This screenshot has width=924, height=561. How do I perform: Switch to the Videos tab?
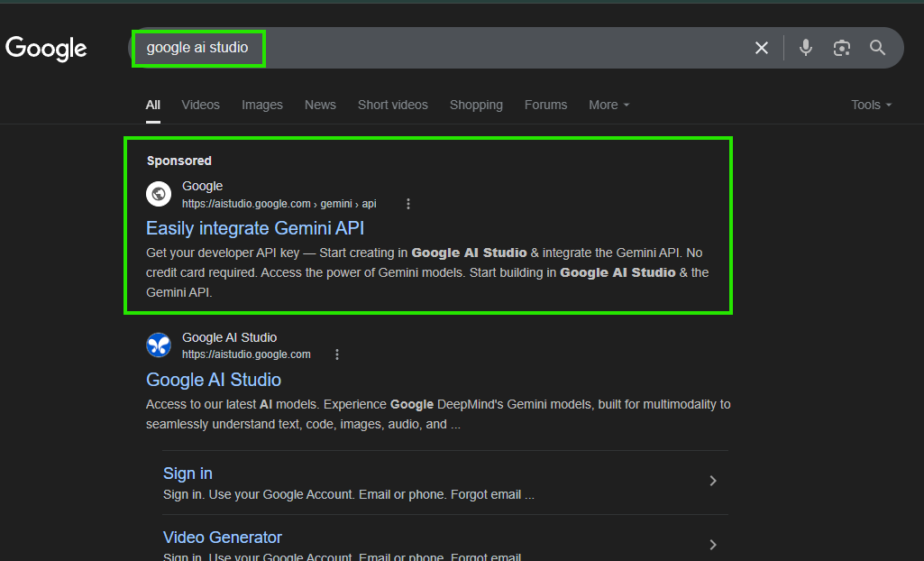200,105
